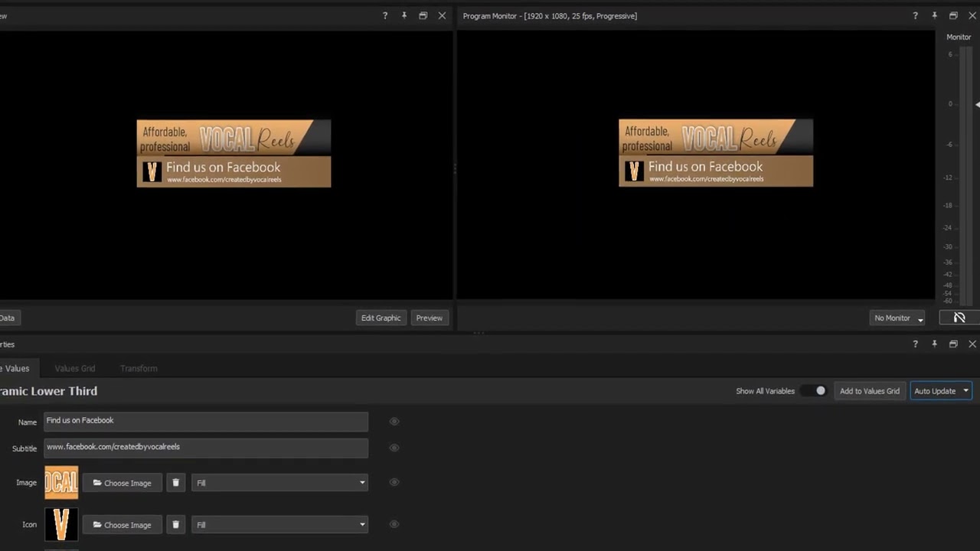Click the Edit Graphic button
This screenshot has width=980, height=551.
(x=381, y=318)
